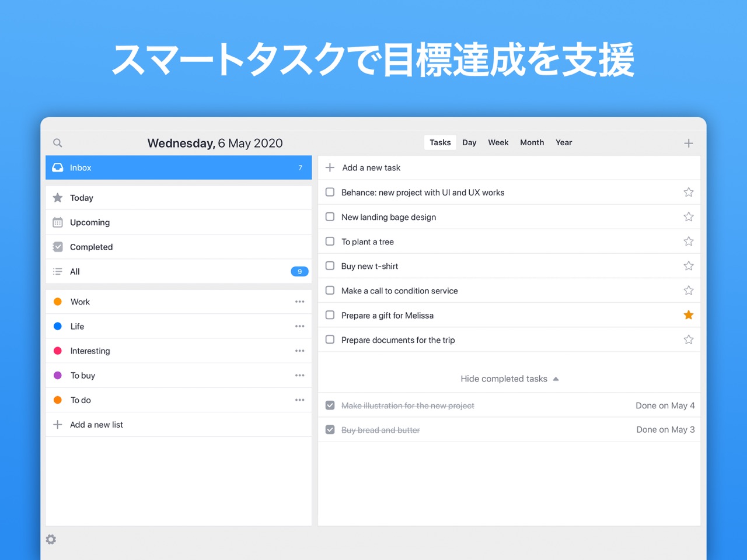The width and height of the screenshot is (747, 560).
Task: Switch to the Week tab
Action: (x=498, y=142)
